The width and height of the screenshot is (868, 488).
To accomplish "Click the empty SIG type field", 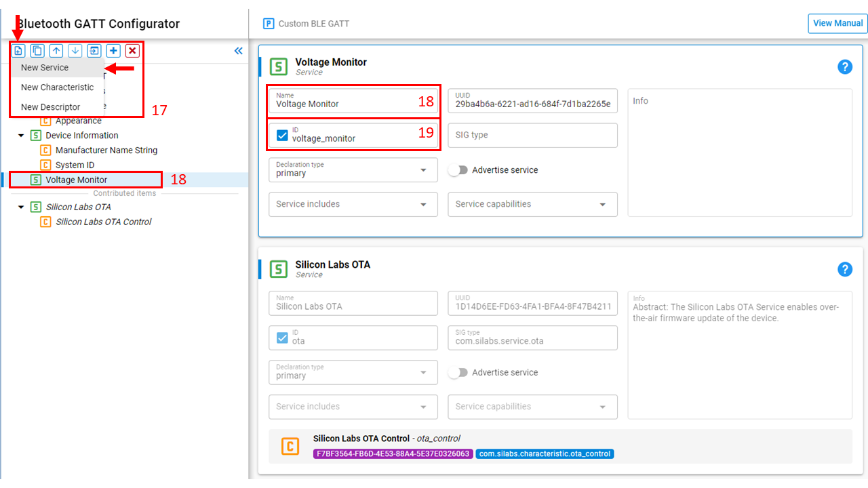I will coord(532,135).
